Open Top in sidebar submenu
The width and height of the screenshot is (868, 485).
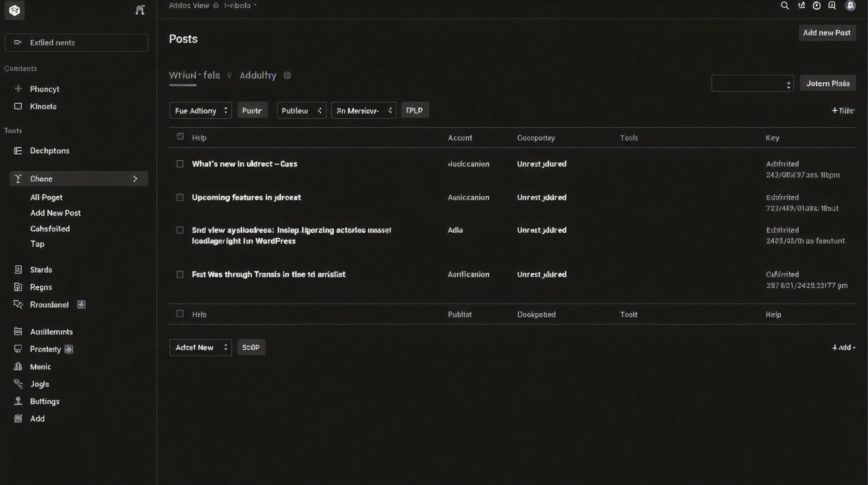[x=37, y=244]
